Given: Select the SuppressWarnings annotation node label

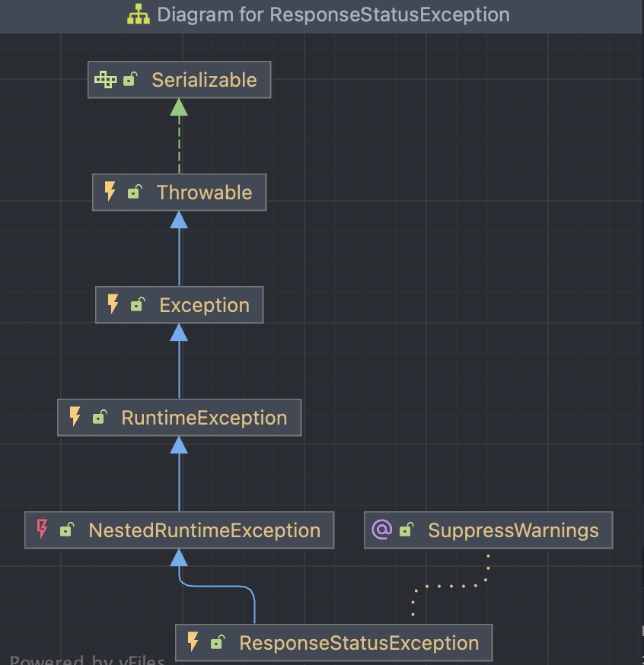Looking at the screenshot, I should tap(513, 530).
